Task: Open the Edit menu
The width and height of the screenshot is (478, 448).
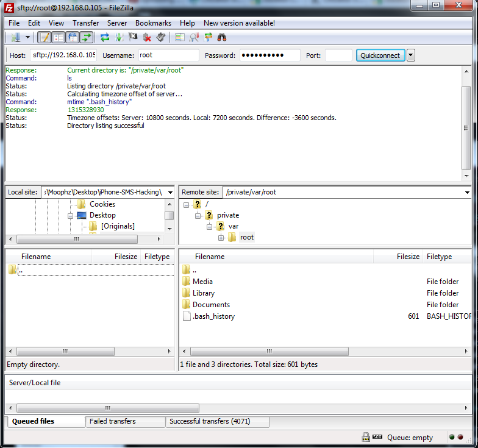Action: coord(34,23)
